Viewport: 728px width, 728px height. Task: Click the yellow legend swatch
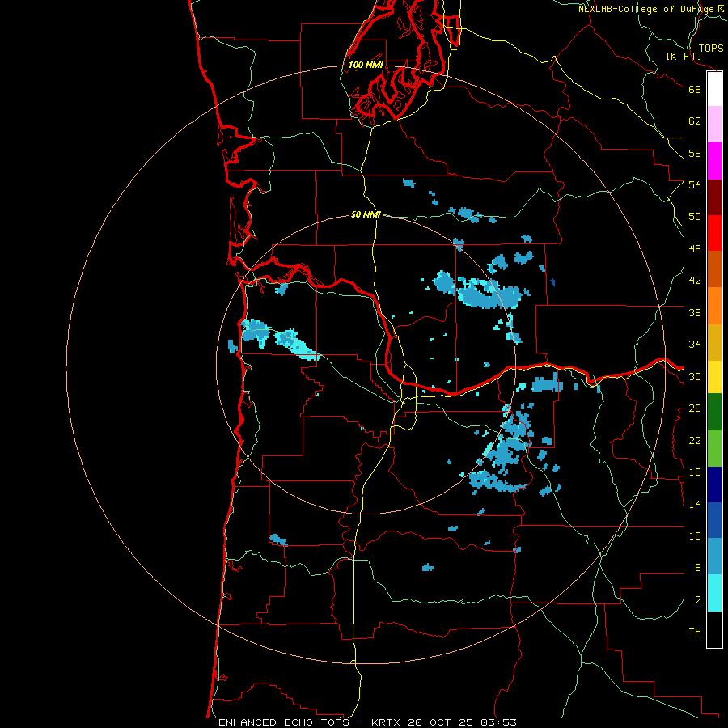click(714, 377)
